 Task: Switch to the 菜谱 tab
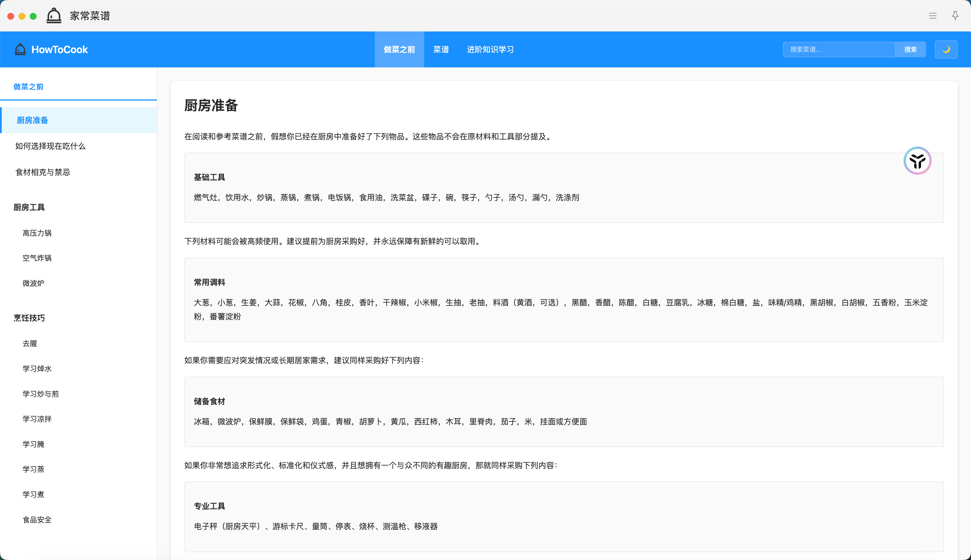[x=441, y=49]
